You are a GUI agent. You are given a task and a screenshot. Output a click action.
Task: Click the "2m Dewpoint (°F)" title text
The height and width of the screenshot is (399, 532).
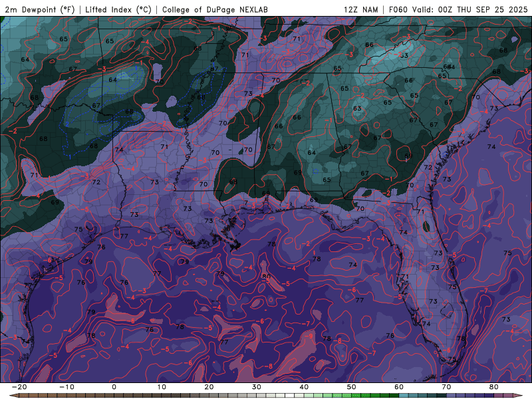click(x=40, y=9)
